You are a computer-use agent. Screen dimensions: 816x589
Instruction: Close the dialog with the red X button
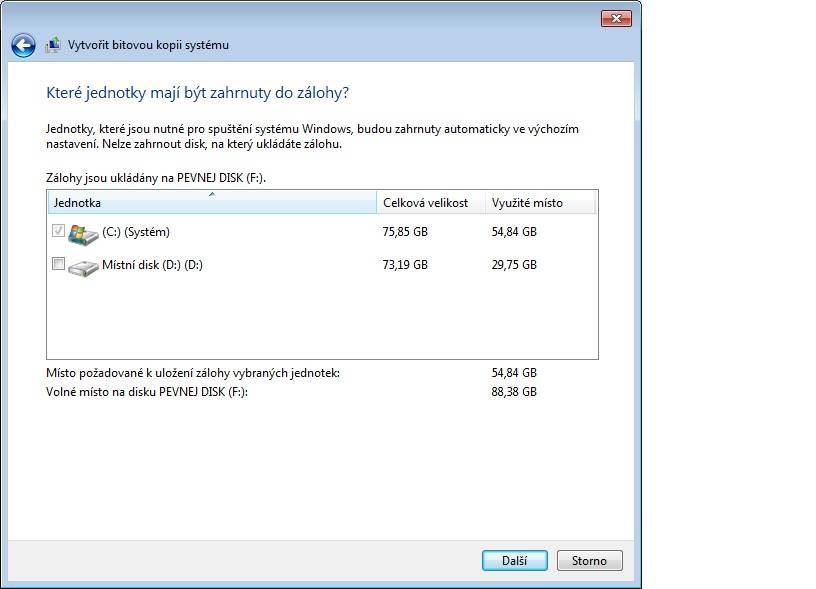616,19
